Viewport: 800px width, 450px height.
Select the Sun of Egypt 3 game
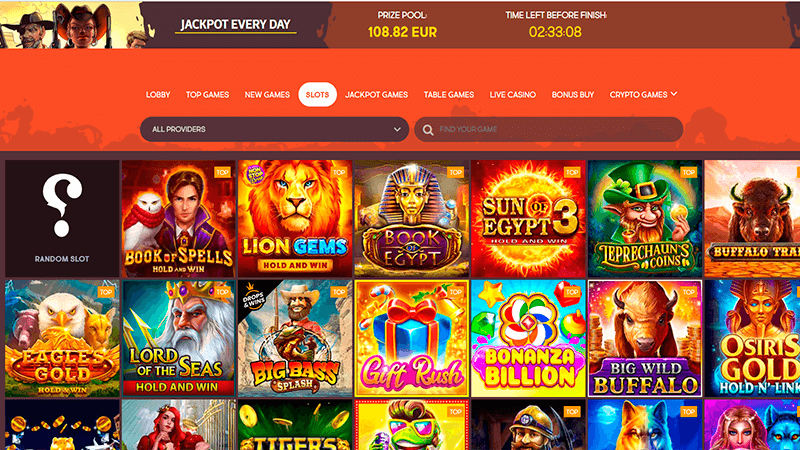click(528, 219)
